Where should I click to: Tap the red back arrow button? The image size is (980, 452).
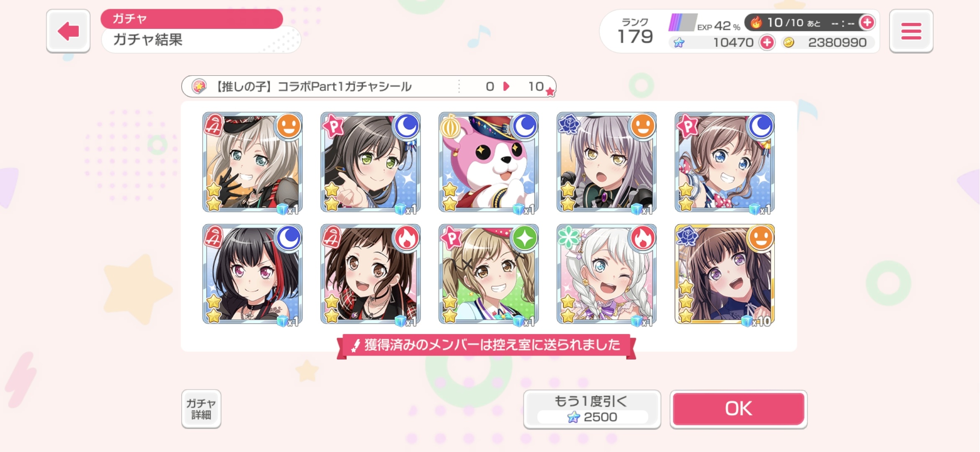tap(68, 31)
